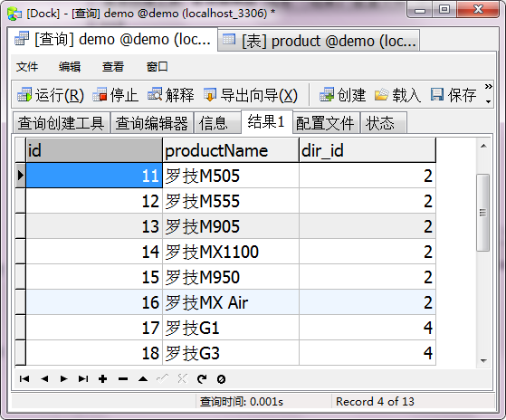Screen dimensions: 506x420
Task: Click the Record 4 of 13 status text
Action: (x=375, y=402)
